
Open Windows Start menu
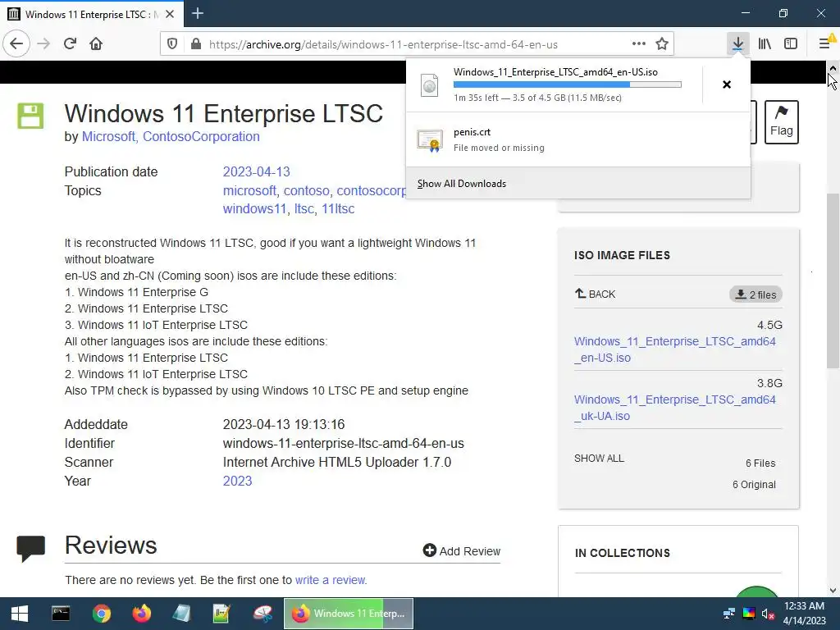pyautogui.click(x=20, y=614)
